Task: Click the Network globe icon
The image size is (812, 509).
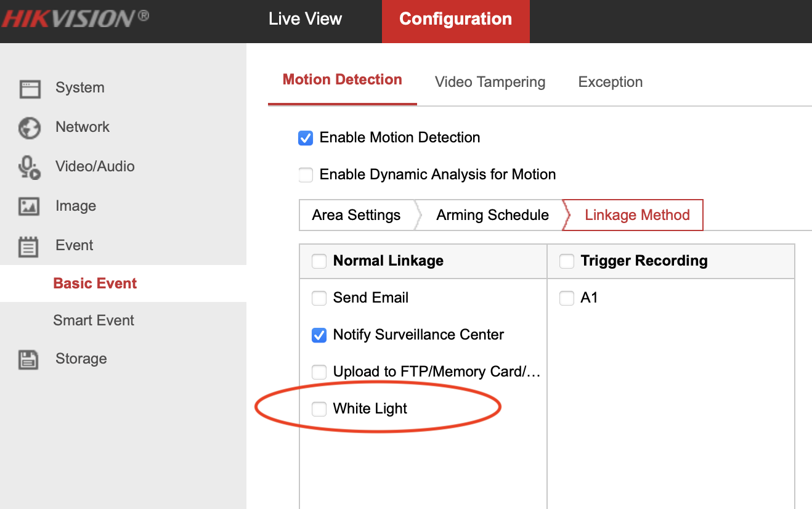Action: [30, 128]
